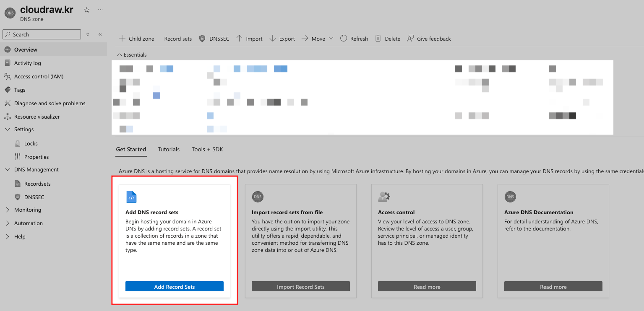Screen dimensions: 644x311
Task: Click the Add Record Sets button
Action: 175,286
